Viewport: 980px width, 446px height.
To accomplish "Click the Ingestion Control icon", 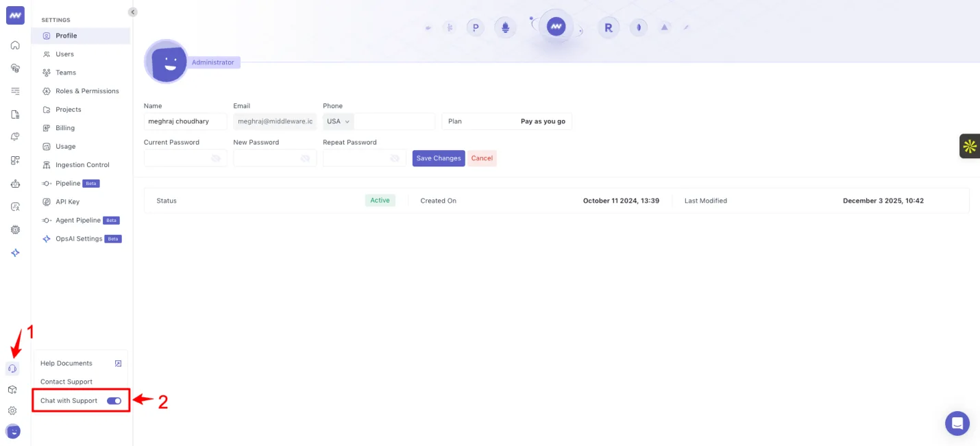I will tap(47, 165).
